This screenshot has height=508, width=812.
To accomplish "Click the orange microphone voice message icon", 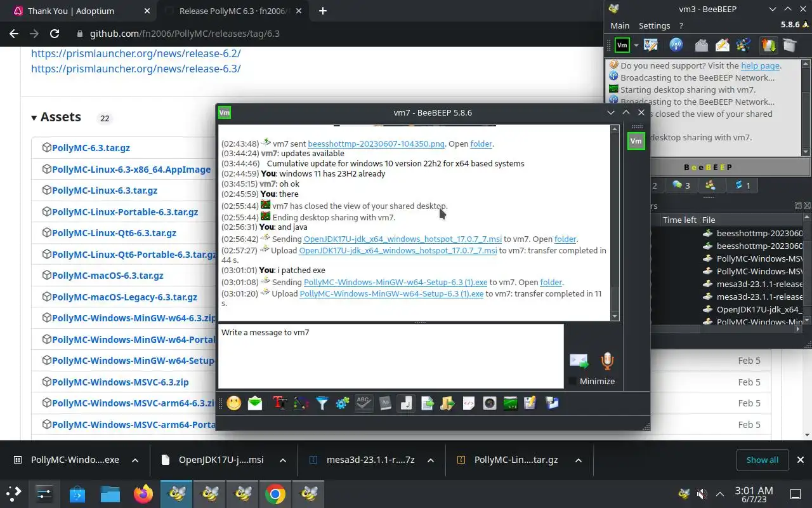I will point(607,361).
